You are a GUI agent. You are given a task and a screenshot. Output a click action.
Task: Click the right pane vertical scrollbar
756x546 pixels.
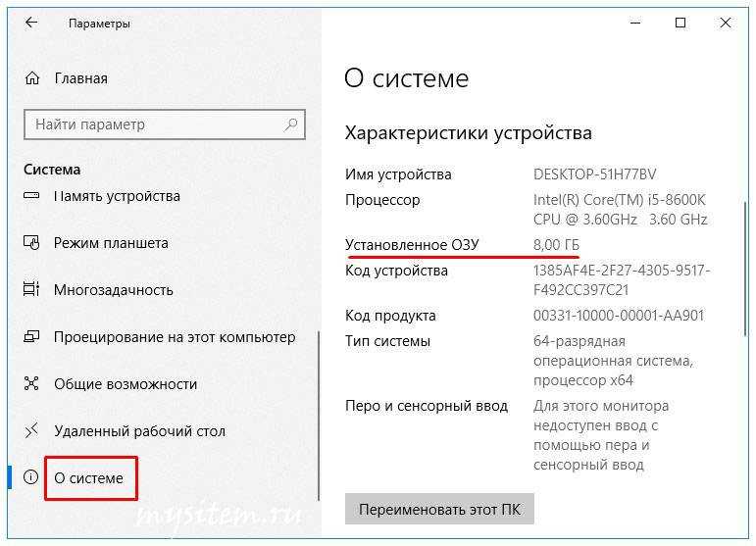coord(746,269)
